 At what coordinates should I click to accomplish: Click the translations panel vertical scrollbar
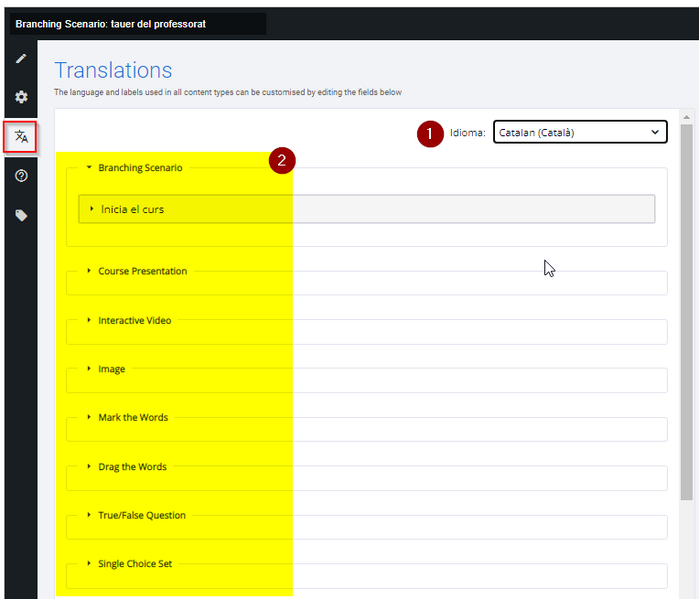tap(686, 312)
